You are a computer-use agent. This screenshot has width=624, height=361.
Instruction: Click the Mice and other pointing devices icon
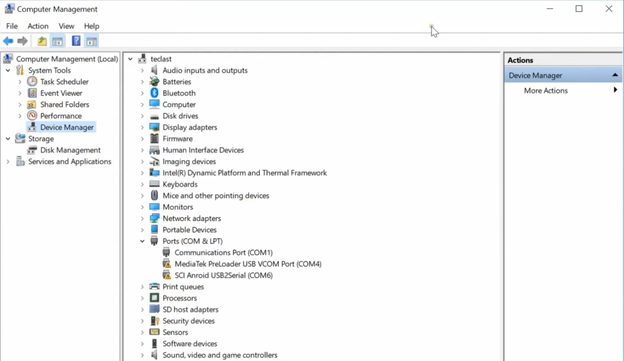pyautogui.click(x=154, y=195)
